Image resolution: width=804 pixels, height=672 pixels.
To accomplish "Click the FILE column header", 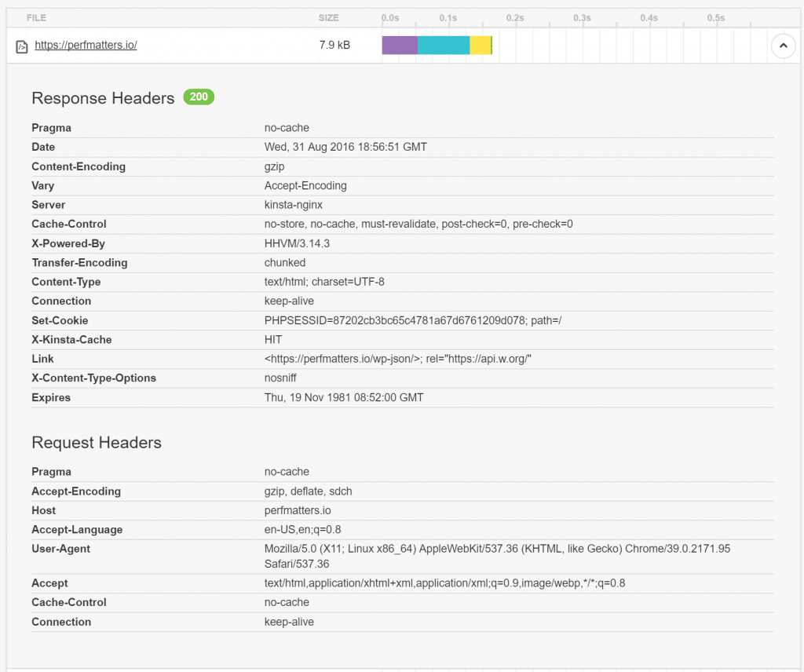I will [x=36, y=17].
